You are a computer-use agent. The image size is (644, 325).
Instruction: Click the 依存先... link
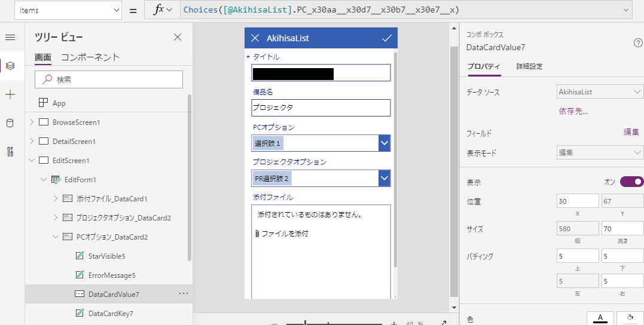coord(573,111)
